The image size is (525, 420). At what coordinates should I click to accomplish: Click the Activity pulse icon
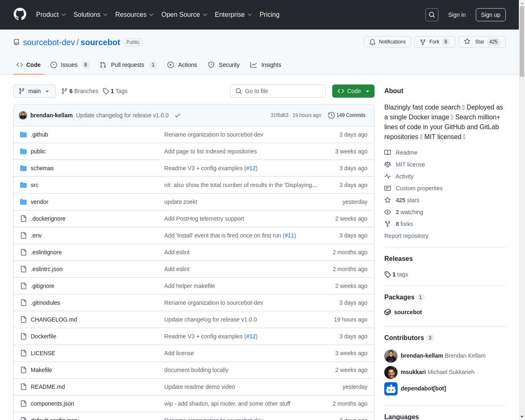(388, 176)
